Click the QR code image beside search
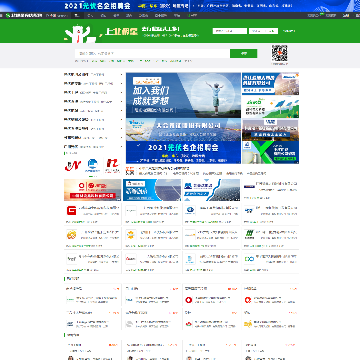 [x=279, y=53]
